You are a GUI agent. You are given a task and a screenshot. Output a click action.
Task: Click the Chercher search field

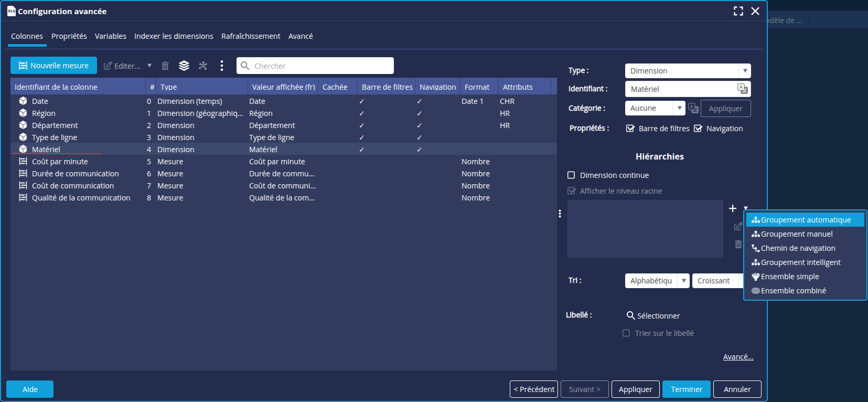pyautogui.click(x=315, y=66)
